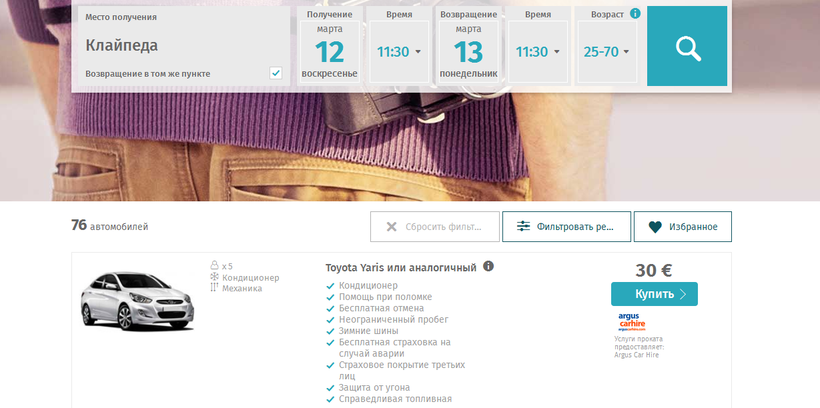Click the checkmark before Помощь при поломке

330,297
